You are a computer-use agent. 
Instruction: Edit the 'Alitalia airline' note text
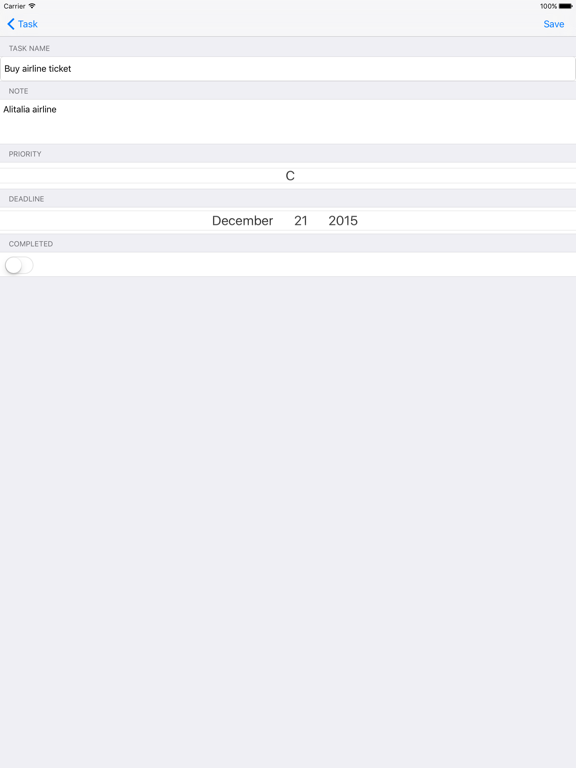(x=30, y=109)
